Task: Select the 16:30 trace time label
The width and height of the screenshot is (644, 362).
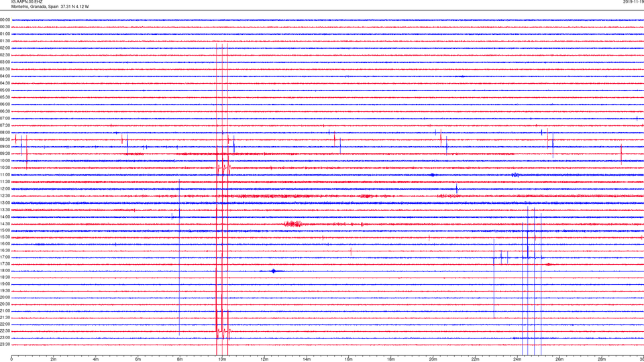Action: (5, 250)
